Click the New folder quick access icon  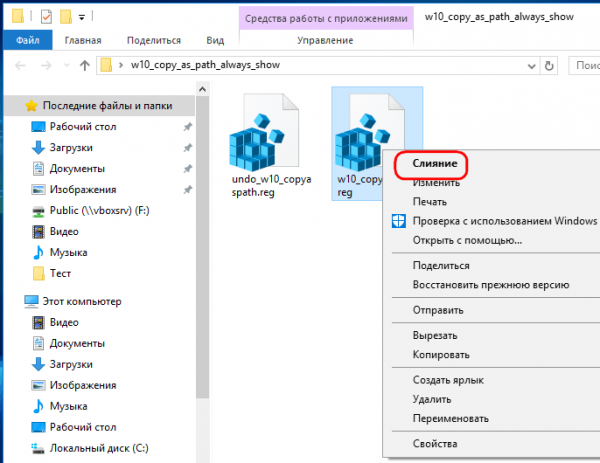click(x=66, y=16)
